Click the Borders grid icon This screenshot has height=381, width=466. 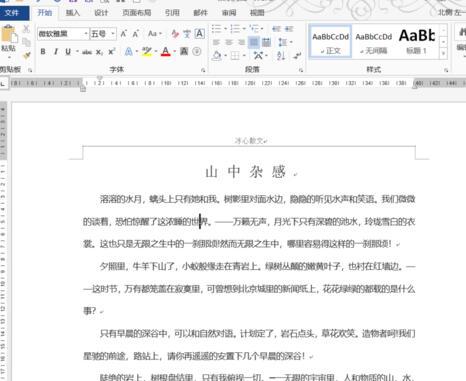point(235,55)
